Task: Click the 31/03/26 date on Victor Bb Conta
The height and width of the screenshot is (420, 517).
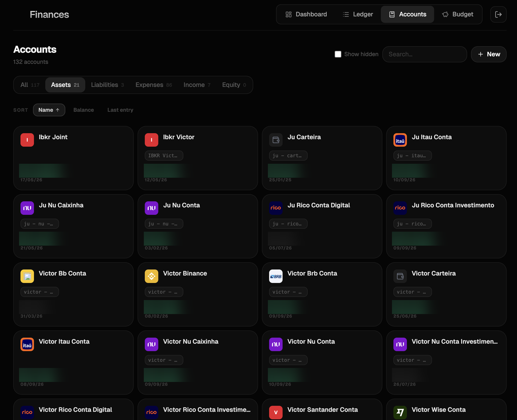Action: coord(31,316)
